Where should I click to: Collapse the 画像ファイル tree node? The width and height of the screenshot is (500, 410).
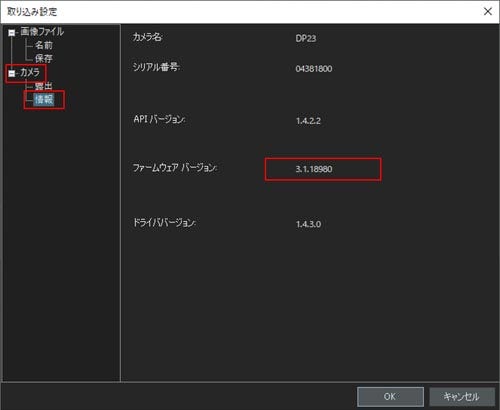(x=12, y=33)
